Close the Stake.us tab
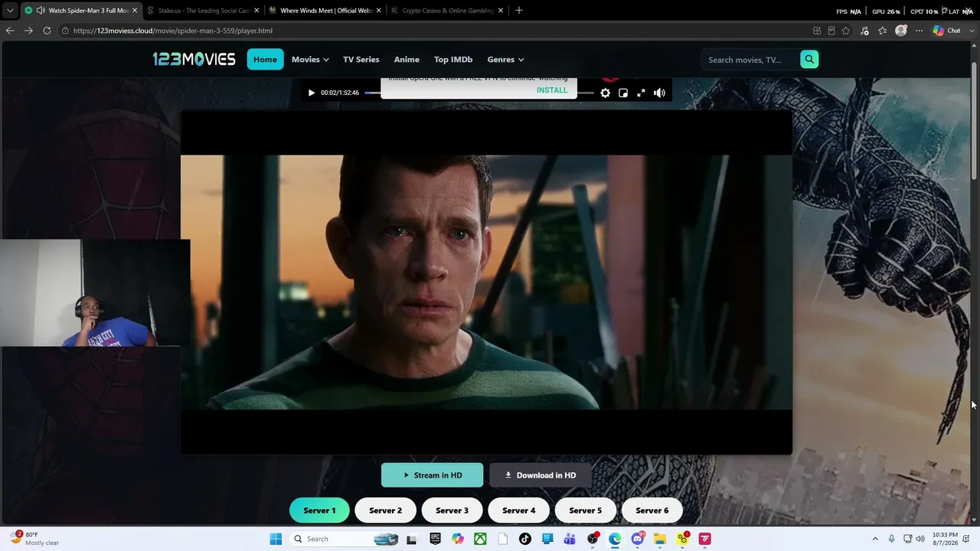 [256, 11]
